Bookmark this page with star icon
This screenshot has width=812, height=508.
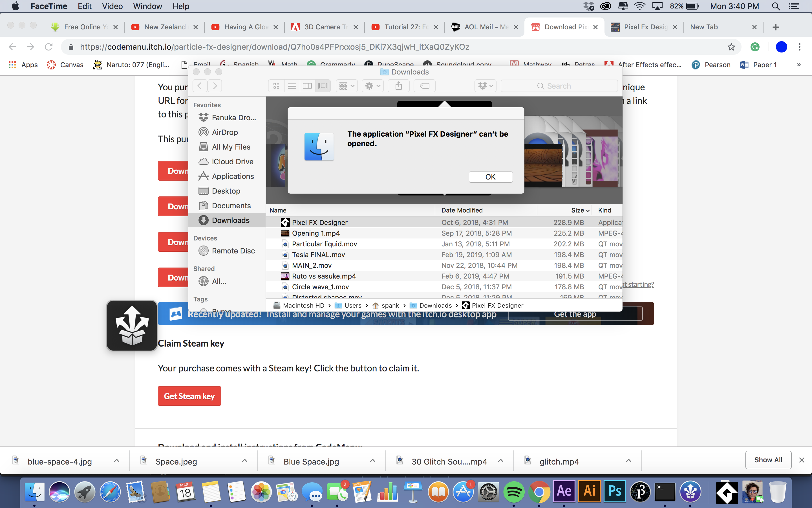(x=731, y=47)
